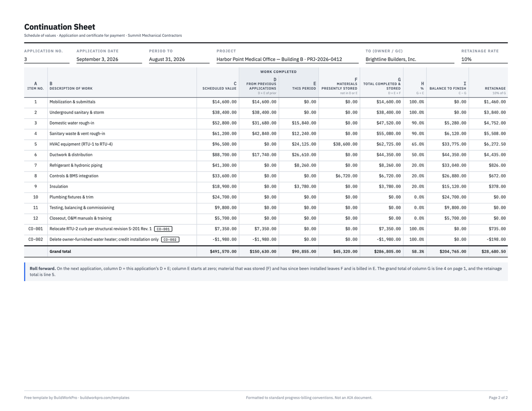Screen dimensions: 532x411
Task: Click the CO-002 badge in the water heater row
Action: [170, 240]
